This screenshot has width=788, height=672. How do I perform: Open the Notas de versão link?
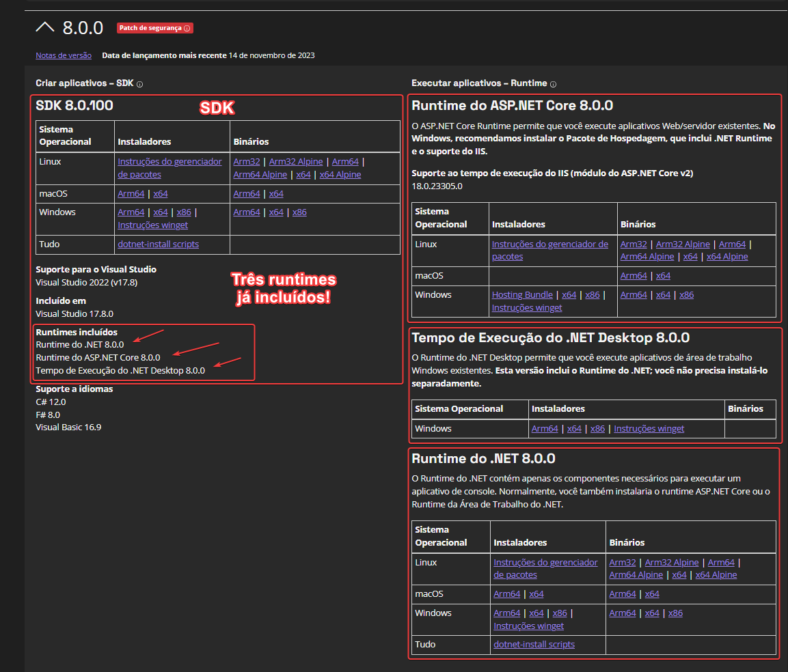click(63, 55)
